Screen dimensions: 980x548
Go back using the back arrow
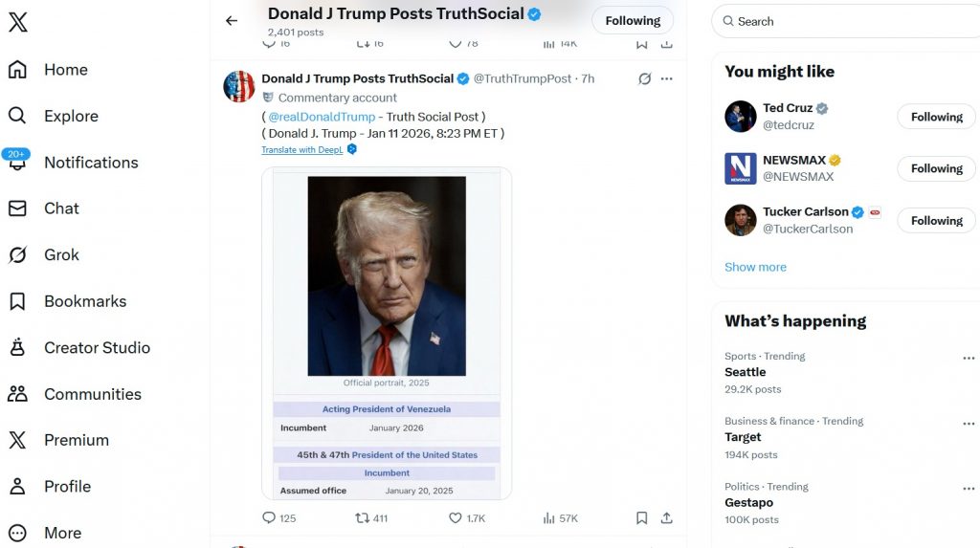(232, 20)
